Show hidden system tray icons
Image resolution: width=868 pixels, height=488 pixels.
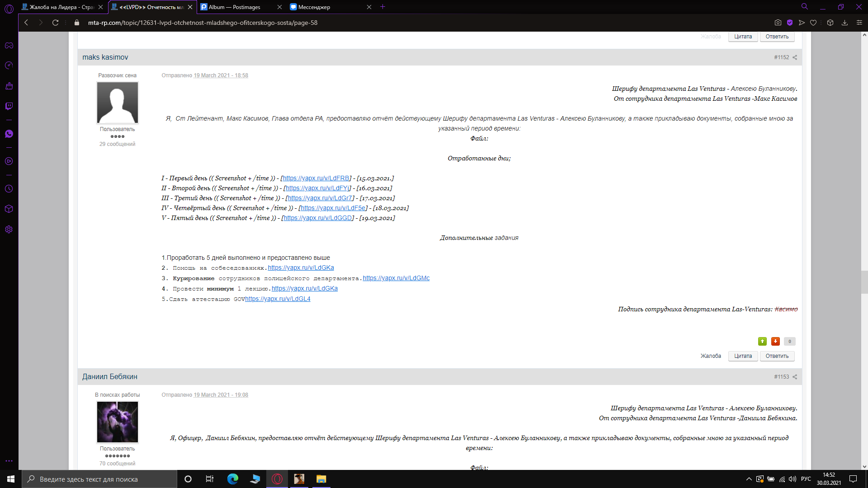749,479
